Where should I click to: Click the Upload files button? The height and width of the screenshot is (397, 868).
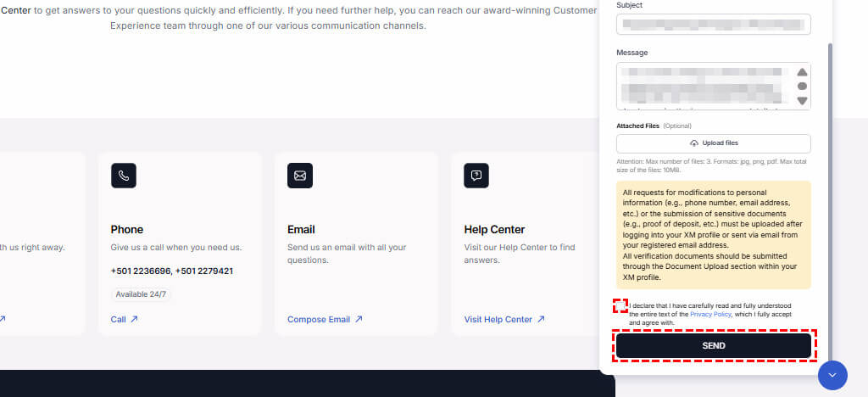(x=714, y=143)
